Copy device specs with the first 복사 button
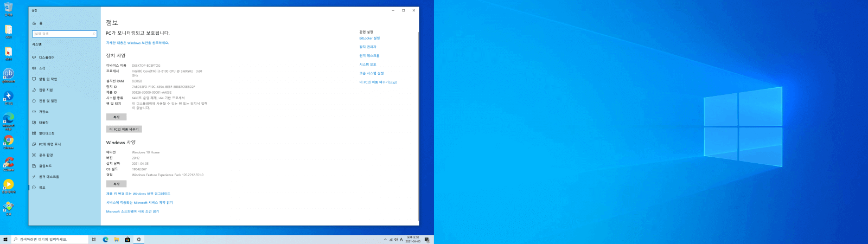The image size is (868, 244). [116, 117]
